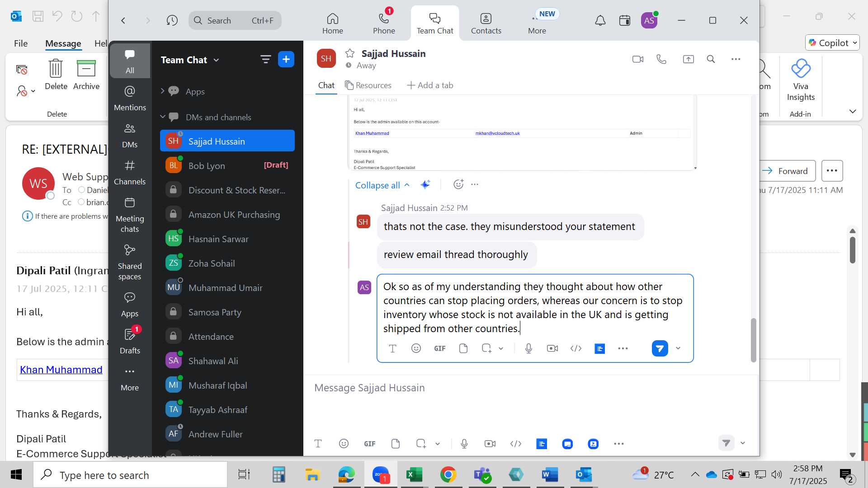This screenshot has width=868, height=488.
Task: Switch to Zoom Home tab
Action: point(332,23)
